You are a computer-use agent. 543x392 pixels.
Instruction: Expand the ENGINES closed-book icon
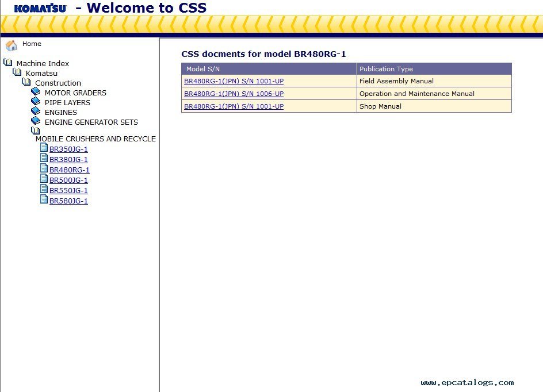[x=36, y=111]
